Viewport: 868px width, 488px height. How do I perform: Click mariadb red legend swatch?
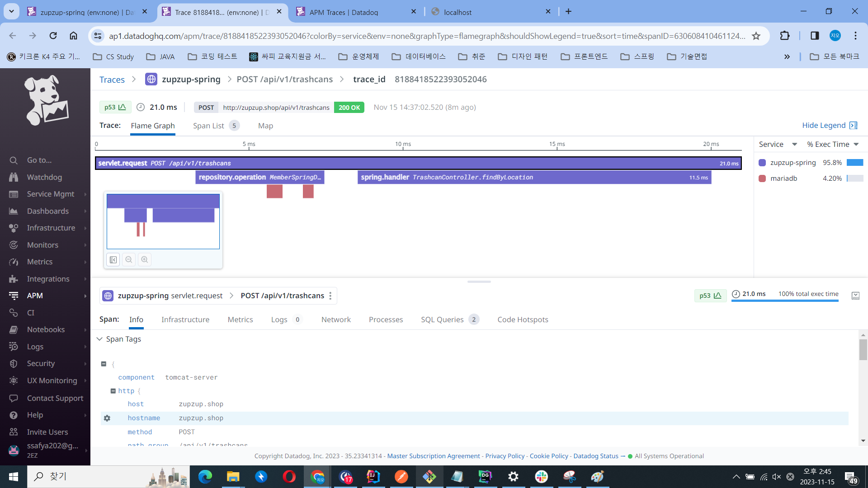(x=762, y=178)
